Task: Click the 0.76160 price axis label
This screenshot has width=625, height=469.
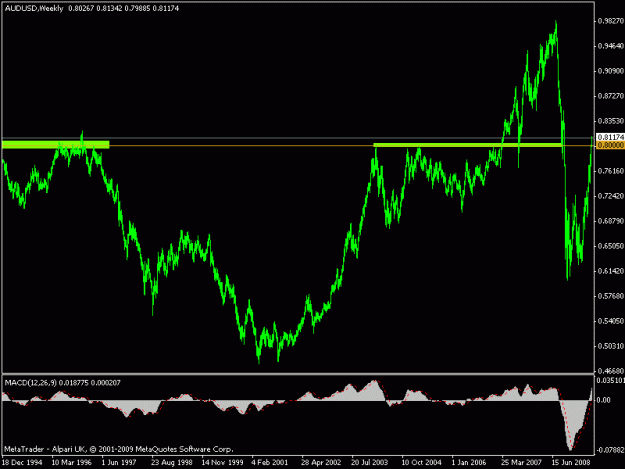Action: tap(611, 171)
